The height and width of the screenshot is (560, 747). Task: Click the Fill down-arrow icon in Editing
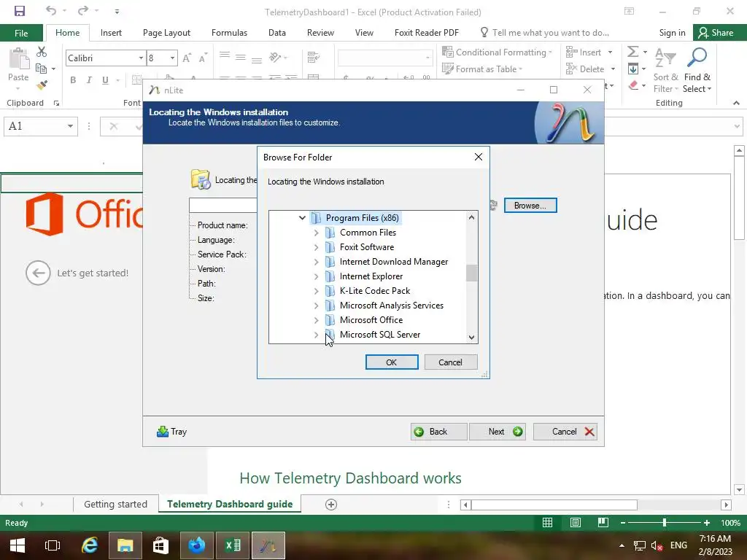point(632,69)
